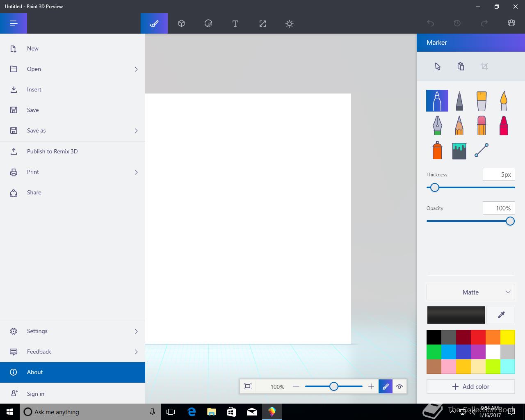525x420 pixels.
Task: Click the fit to screen icon
Action: [248, 386]
